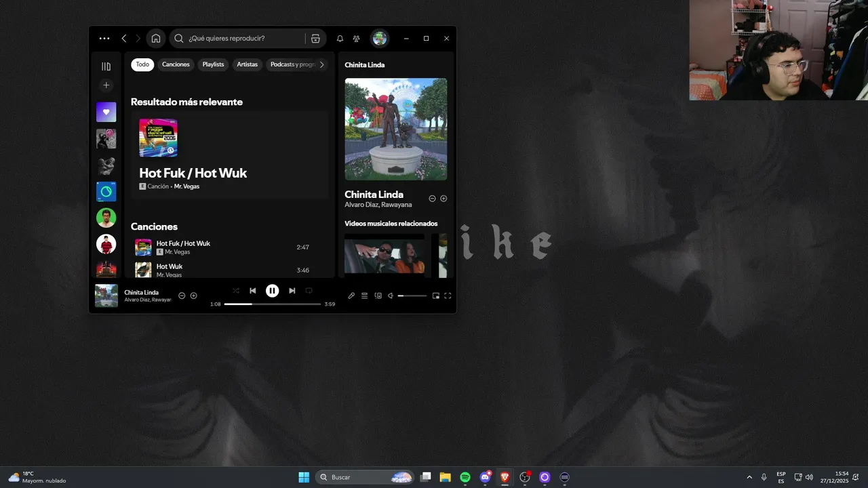The image size is (868, 488).
Task: Add to library plus icon in player bar
Action: click(193, 296)
